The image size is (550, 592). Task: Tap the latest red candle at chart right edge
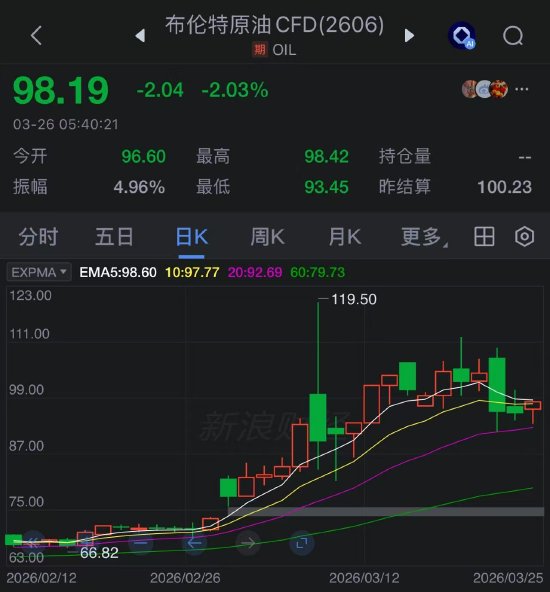533,405
